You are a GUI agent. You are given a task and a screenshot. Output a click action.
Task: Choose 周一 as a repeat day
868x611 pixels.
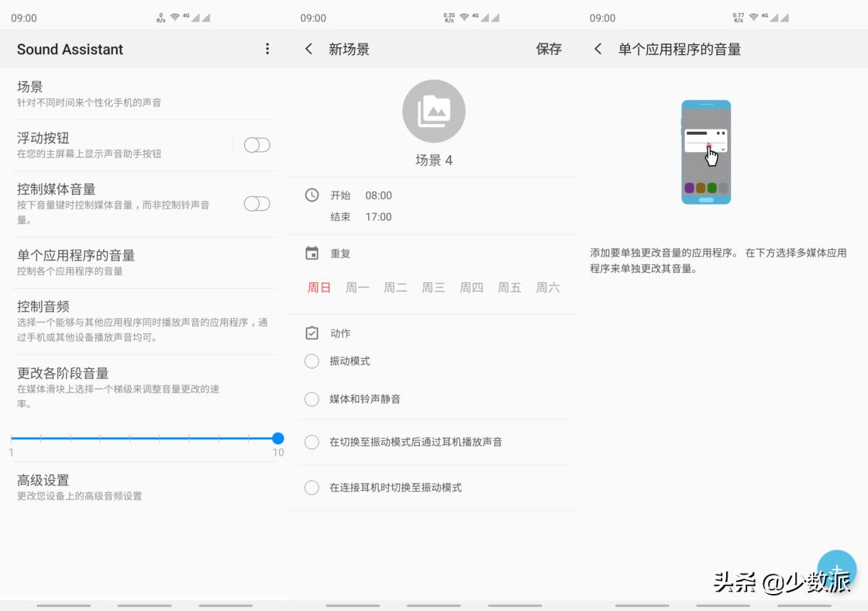[356, 286]
